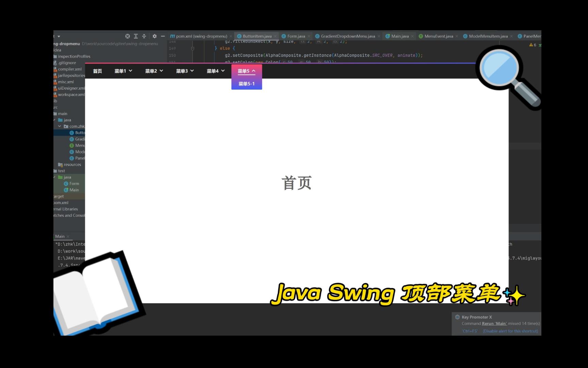Screen dimensions: 588x368
Task: Click the warnings indicator showing 6
Action: tap(533, 45)
